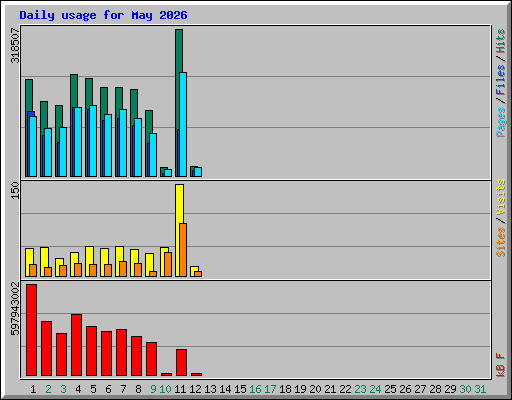Click the red KB bar for day 11
512x400 pixels.
(x=181, y=363)
